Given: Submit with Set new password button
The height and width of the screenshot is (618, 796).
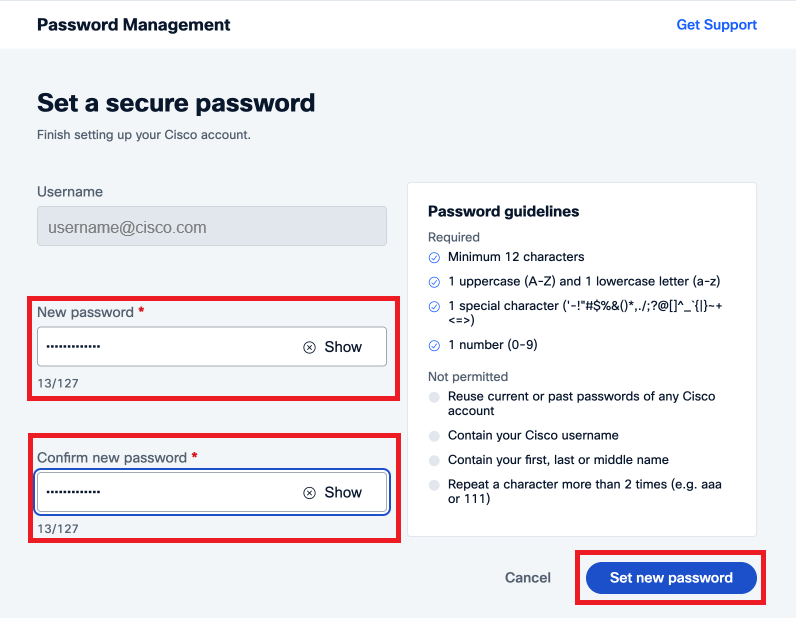Looking at the screenshot, I should click(671, 578).
